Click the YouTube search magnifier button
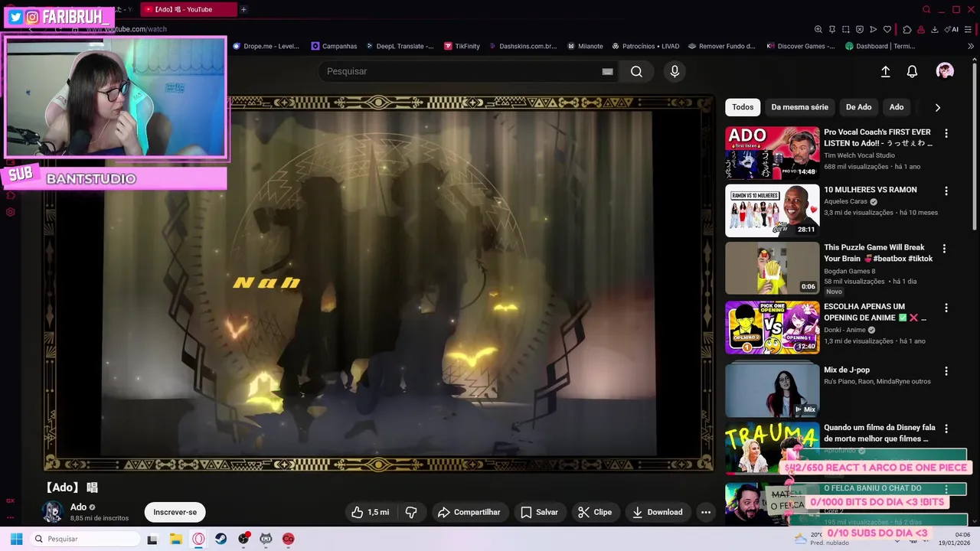The height and width of the screenshot is (551, 980). click(636, 71)
